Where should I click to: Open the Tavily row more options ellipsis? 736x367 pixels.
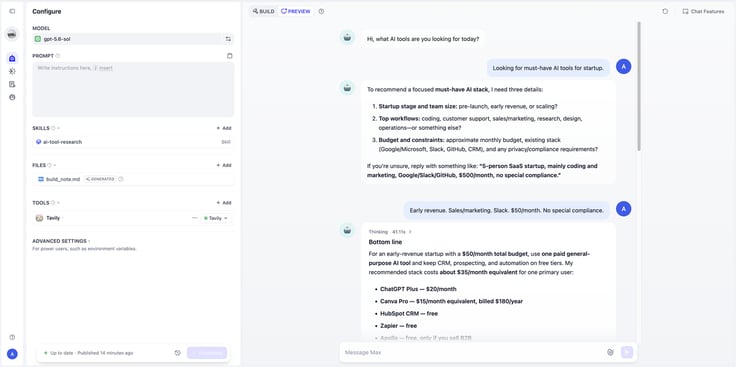tap(194, 218)
